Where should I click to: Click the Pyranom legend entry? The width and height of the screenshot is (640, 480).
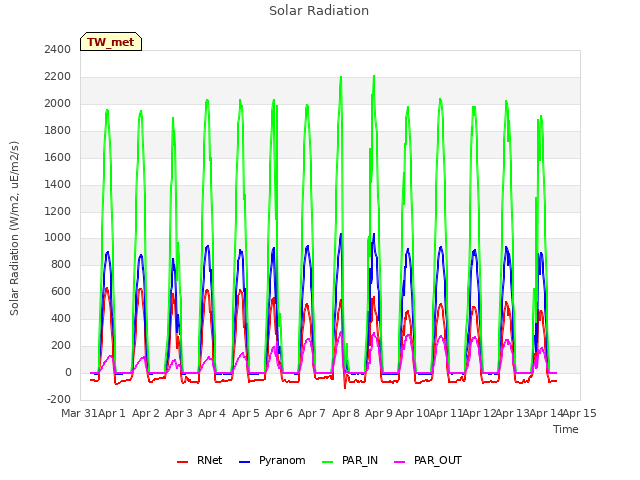pyautogui.click(x=272, y=460)
